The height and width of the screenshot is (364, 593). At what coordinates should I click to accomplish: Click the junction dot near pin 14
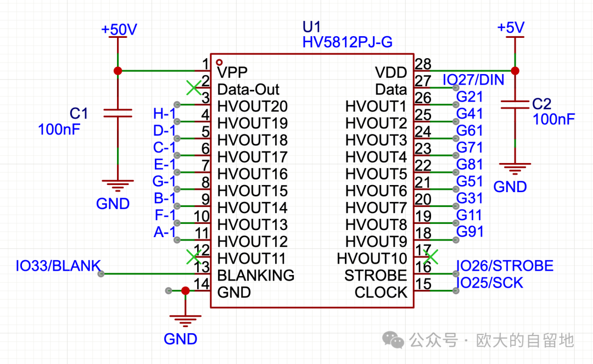click(186, 290)
